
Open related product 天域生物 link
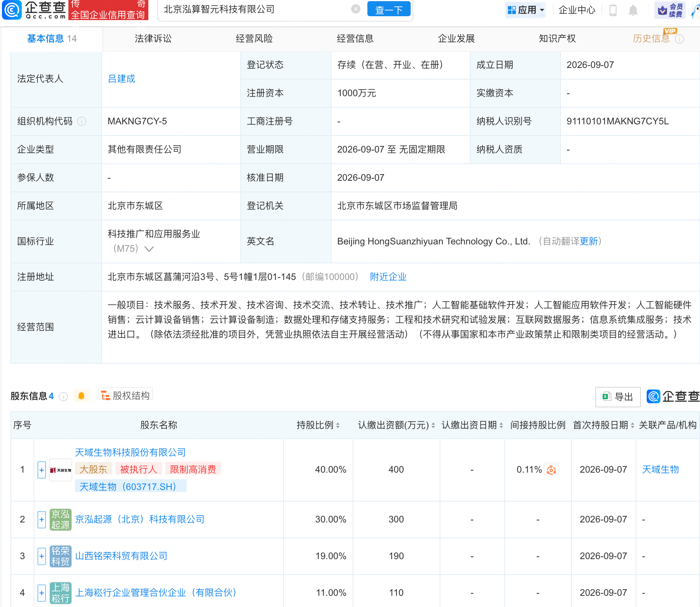660,470
